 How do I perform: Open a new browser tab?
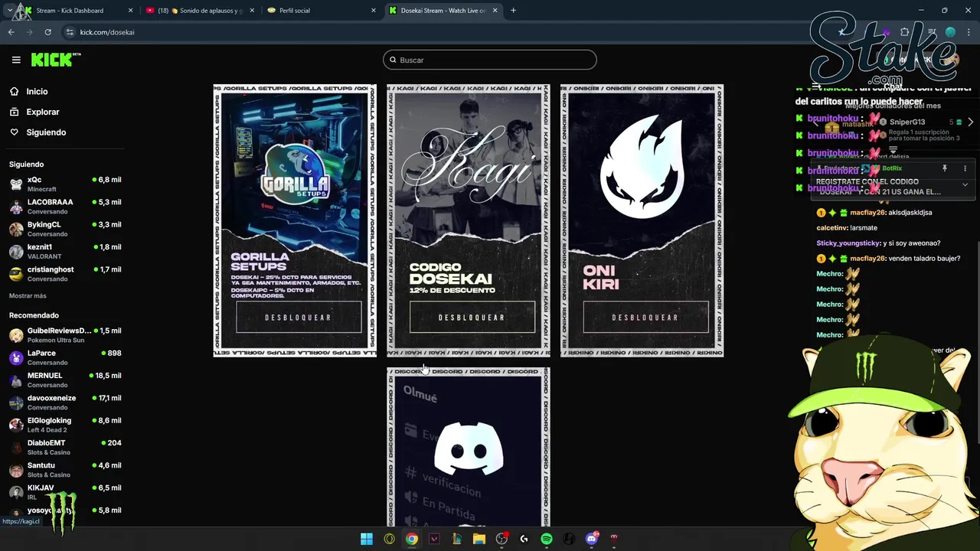click(513, 11)
